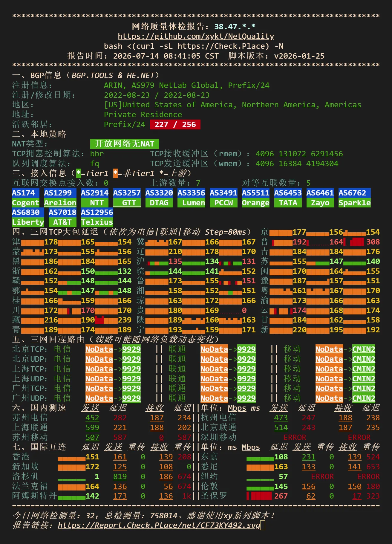Select the AS1299 Arelion badge

click(x=60, y=198)
